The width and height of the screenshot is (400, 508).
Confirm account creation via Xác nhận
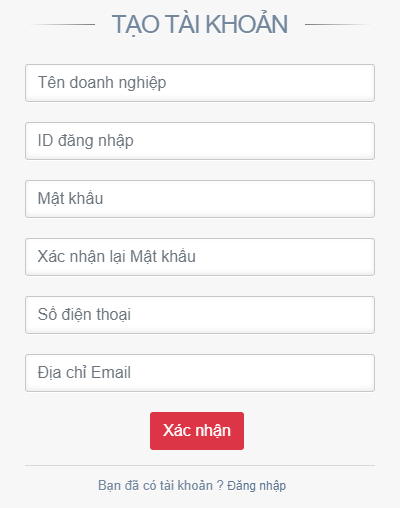[x=197, y=431]
